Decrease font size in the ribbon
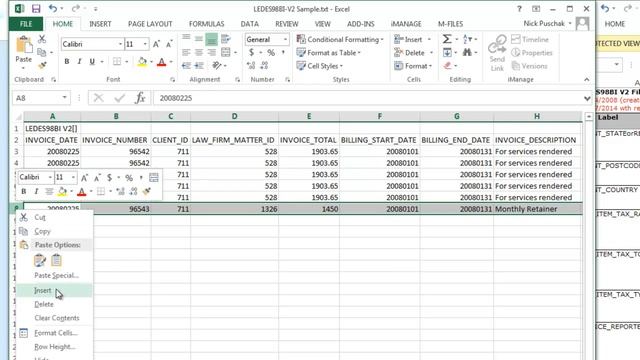The image size is (640, 360). [169, 44]
